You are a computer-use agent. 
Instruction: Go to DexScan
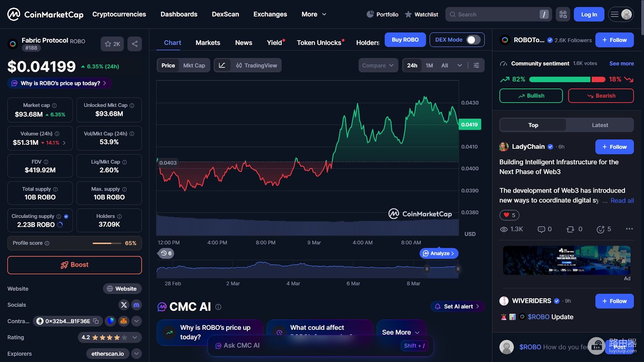[x=225, y=14]
